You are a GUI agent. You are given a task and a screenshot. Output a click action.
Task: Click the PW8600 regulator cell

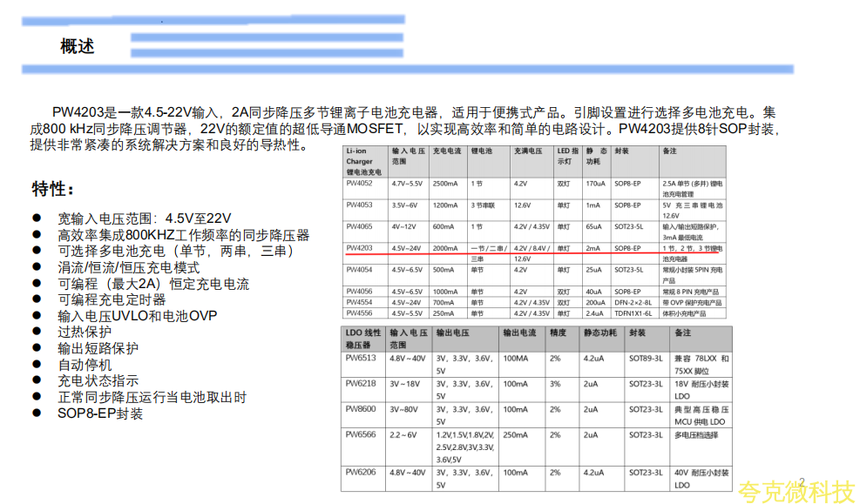pos(362,409)
